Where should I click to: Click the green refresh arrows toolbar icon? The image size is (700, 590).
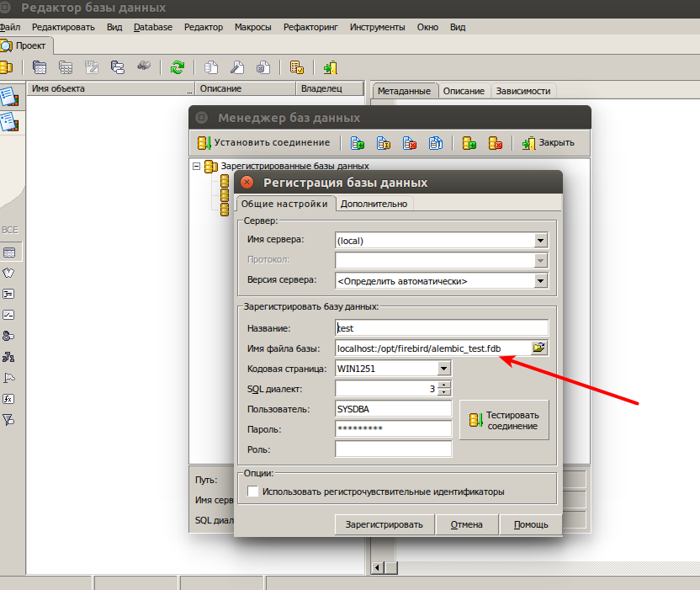(178, 67)
